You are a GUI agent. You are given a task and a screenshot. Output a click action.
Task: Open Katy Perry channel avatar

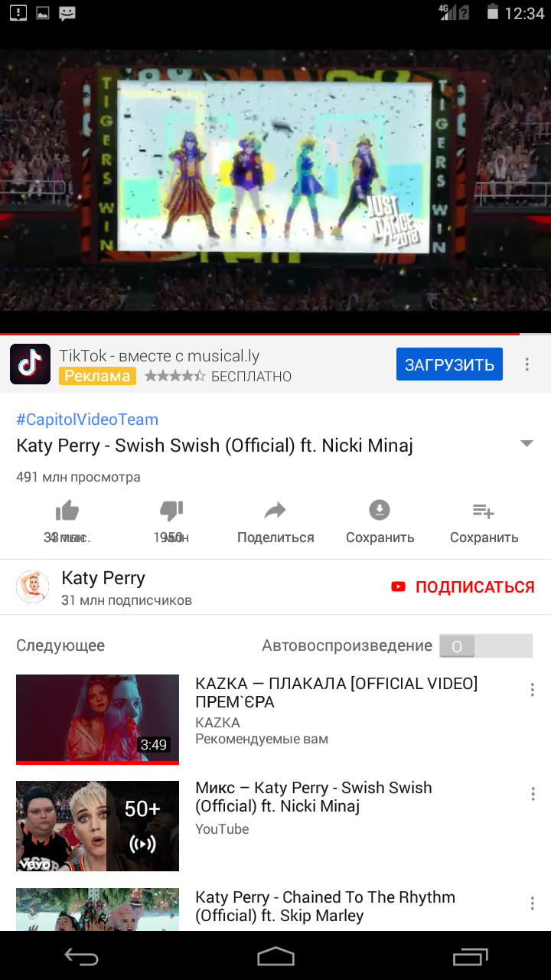pos(33,587)
